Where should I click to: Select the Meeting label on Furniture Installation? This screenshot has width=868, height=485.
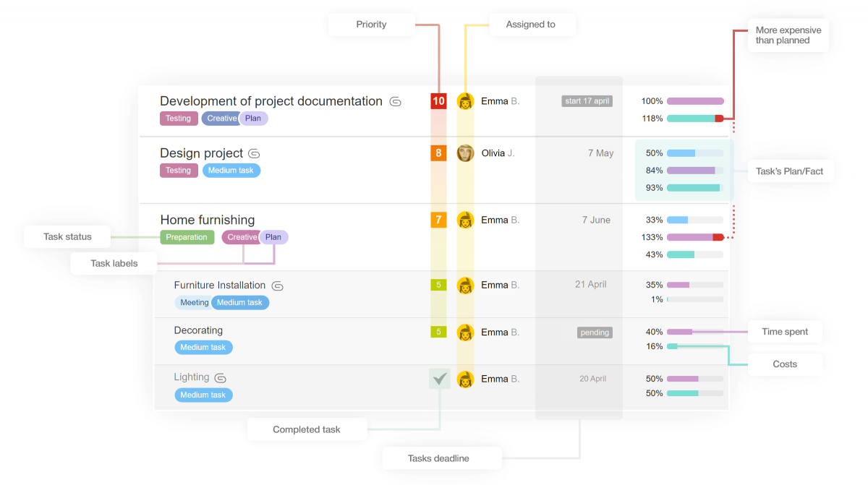point(193,303)
